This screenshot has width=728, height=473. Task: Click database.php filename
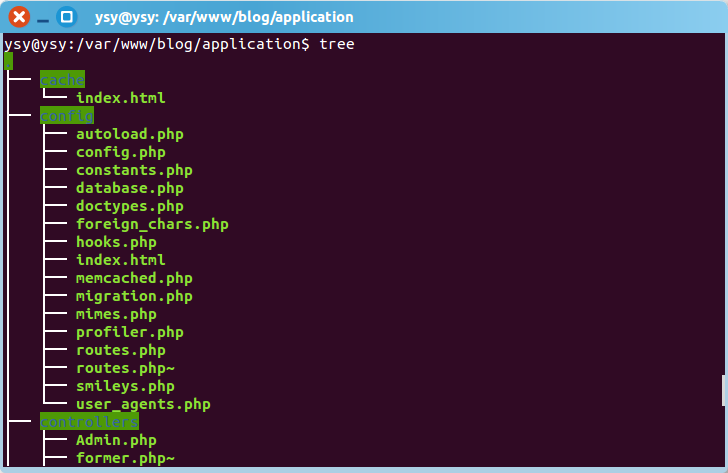click(129, 188)
